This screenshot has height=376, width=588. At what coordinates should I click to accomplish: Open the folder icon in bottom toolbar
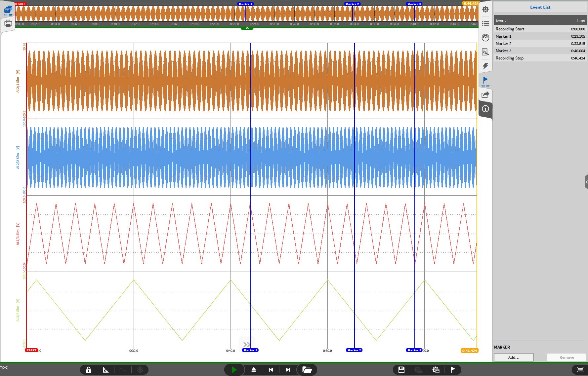click(307, 370)
